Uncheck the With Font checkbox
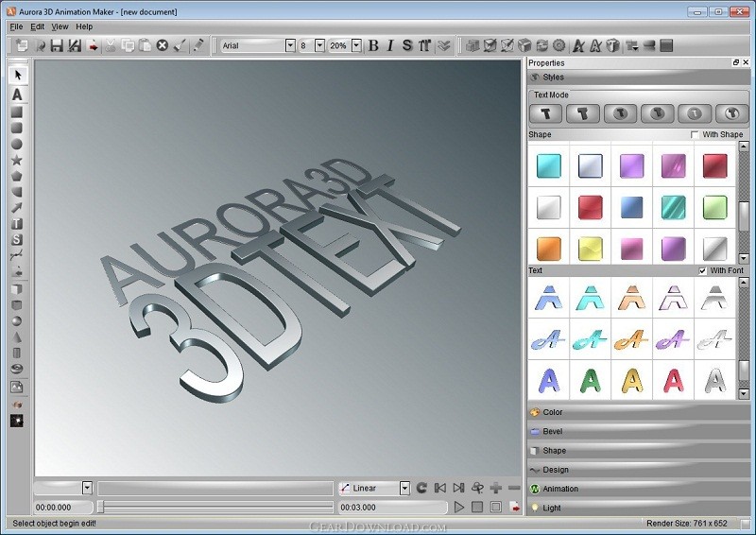Image resolution: width=756 pixels, height=535 pixels. (702, 270)
